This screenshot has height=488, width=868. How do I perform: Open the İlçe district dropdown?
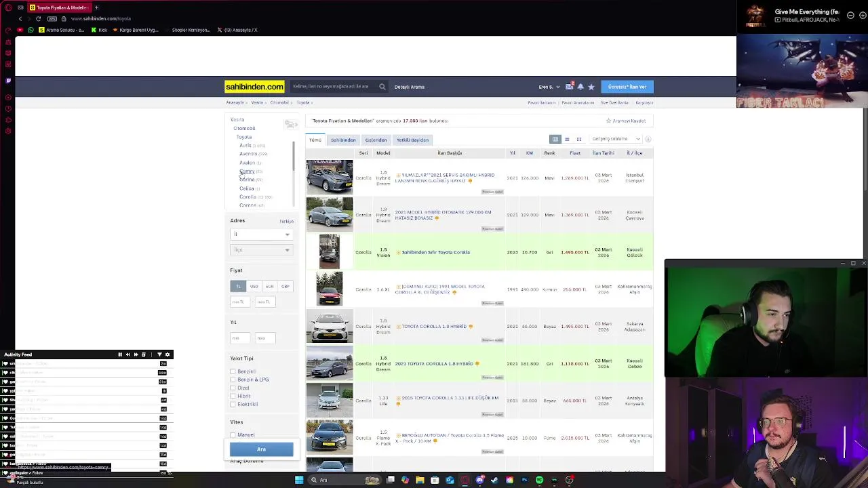point(261,250)
